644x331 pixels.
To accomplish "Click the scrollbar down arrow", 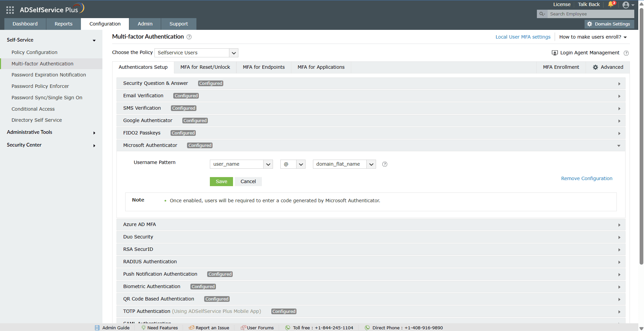I will [x=641, y=329].
